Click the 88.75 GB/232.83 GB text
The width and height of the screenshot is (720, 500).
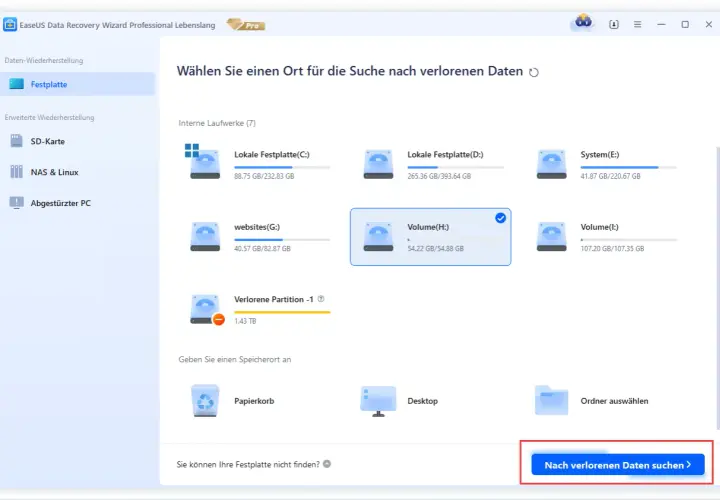point(264,176)
